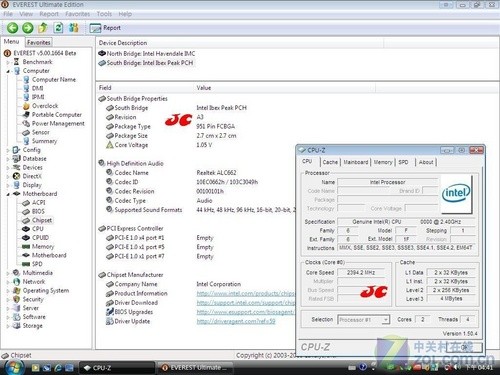Select Overclock in the tree
This screenshot has width=500, height=375.
coord(45,106)
